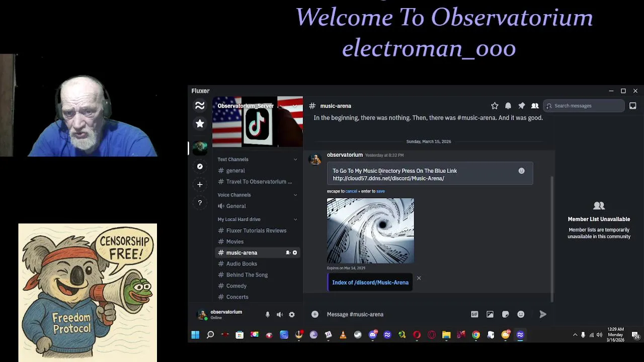Click in the Search messages field
644x362 pixels.
(x=584, y=106)
